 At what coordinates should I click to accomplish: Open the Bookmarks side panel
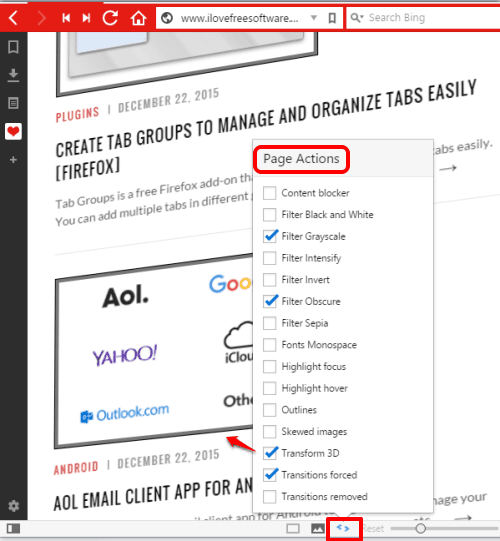point(13,47)
